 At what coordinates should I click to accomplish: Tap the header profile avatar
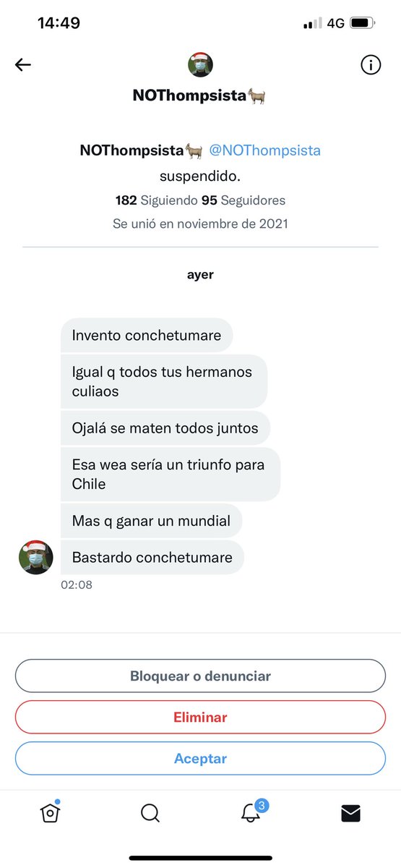pyautogui.click(x=200, y=65)
